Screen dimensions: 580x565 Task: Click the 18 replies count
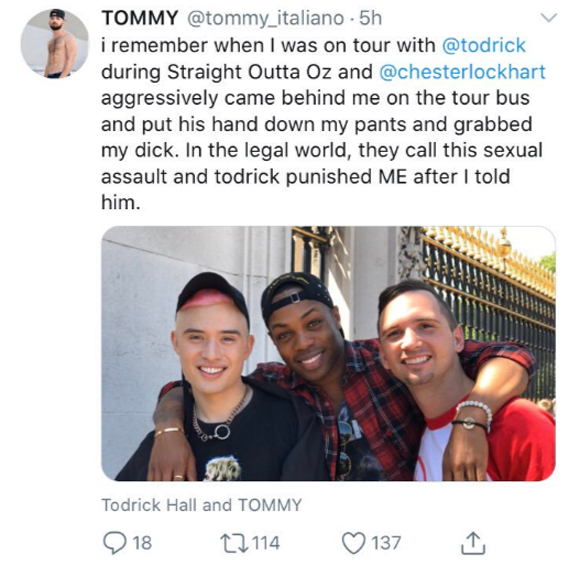click(x=142, y=543)
